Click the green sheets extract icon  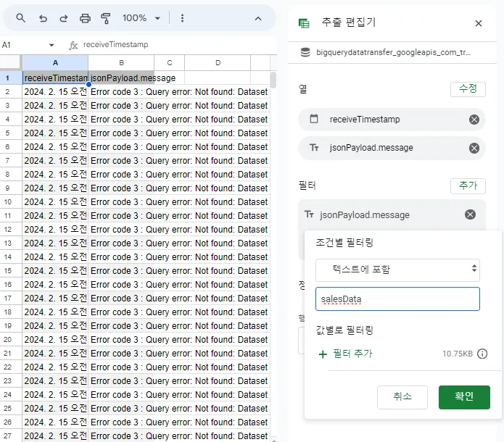(304, 23)
